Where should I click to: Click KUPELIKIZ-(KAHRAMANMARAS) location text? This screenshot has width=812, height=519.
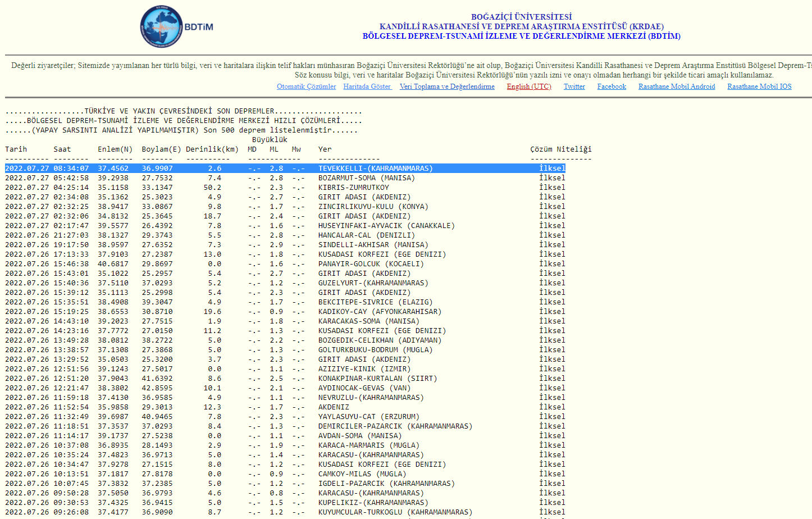click(x=373, y=503)
